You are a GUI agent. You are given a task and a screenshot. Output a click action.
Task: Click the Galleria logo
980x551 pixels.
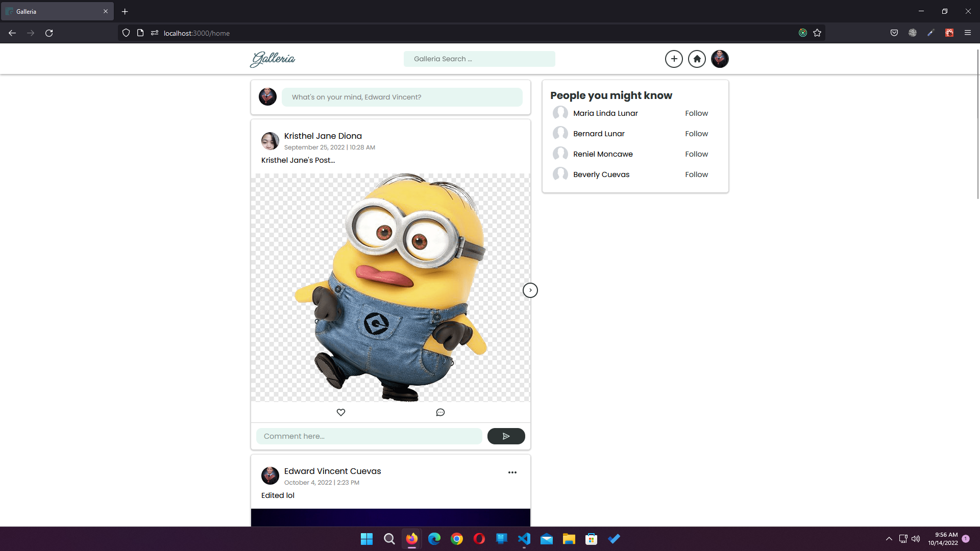coord(273,59)
